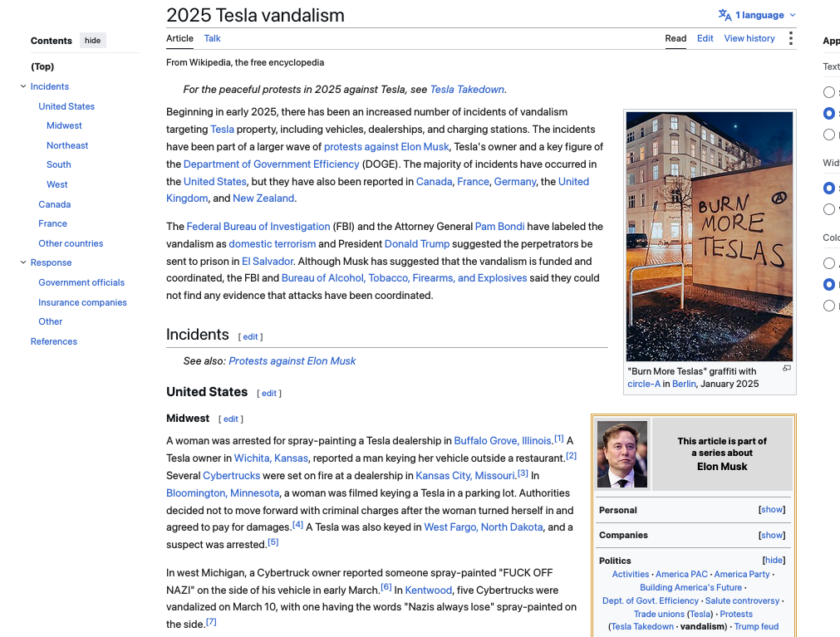
Task: Open the Building America's Future link
Action: (x=690, y=588)
